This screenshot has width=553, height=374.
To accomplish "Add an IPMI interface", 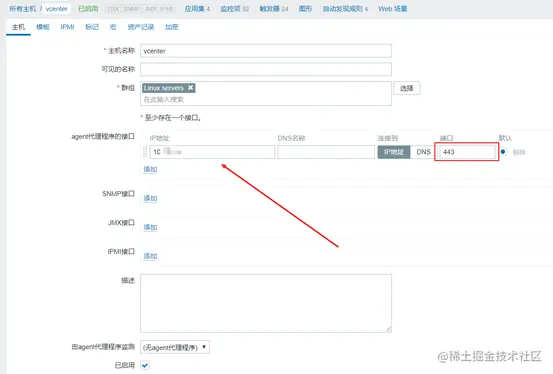I will [150, 256].
